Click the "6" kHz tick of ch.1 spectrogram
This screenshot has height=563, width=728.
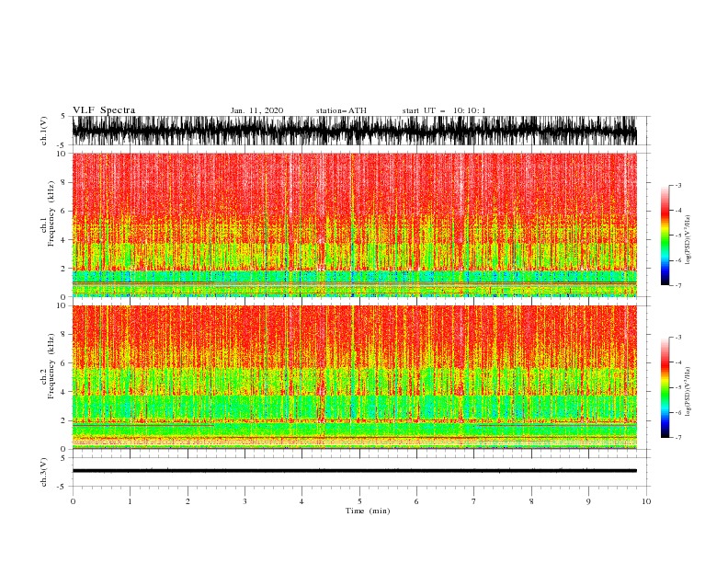point(65,211)
